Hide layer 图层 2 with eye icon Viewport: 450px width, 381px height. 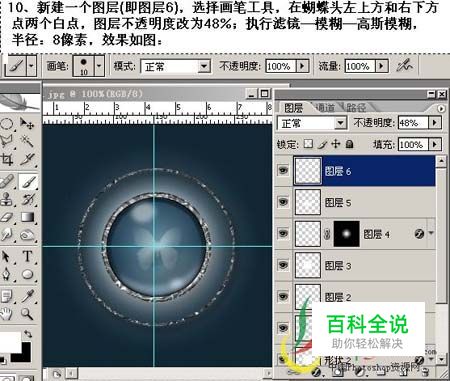[283, 296]
